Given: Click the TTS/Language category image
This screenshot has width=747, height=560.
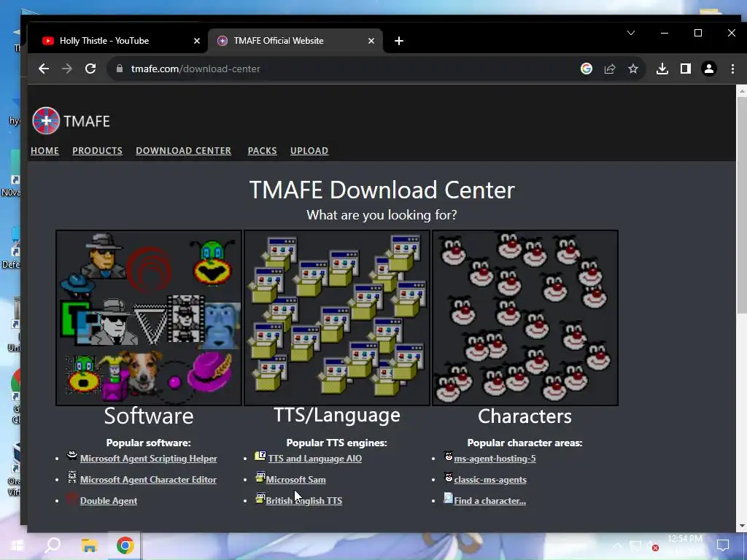Looking at the screenshot, I should pos(337,318).
